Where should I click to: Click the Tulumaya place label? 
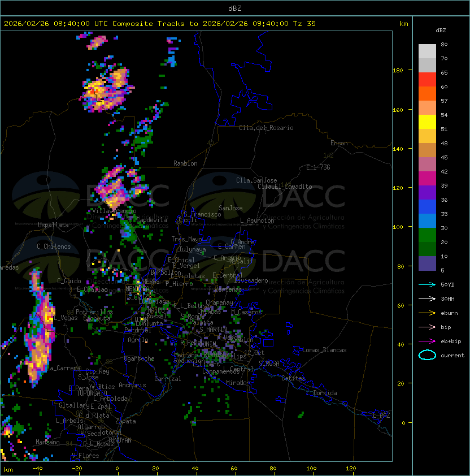pyautogui.click(x=193, y=249)
